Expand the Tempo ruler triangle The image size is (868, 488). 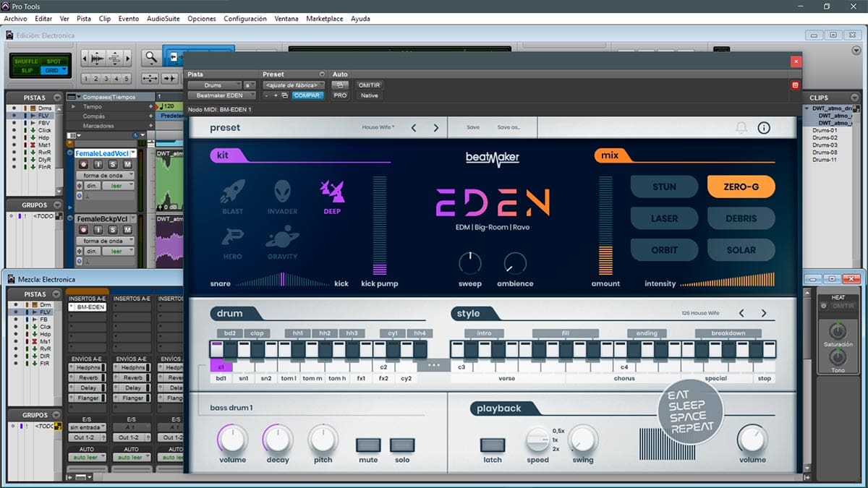coord(74,106)
